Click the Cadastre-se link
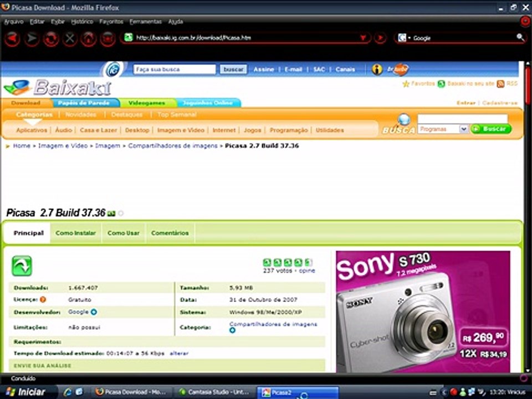This screenshot has height=399, width=532. (x=500, y=103)
